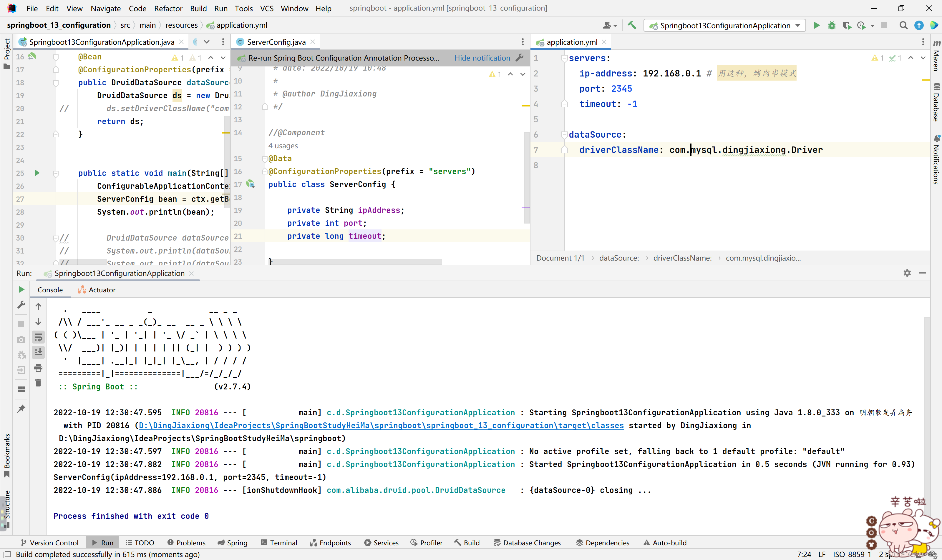Close the application.yml tab
942x560 pixels.
click(x=604, y=42)
